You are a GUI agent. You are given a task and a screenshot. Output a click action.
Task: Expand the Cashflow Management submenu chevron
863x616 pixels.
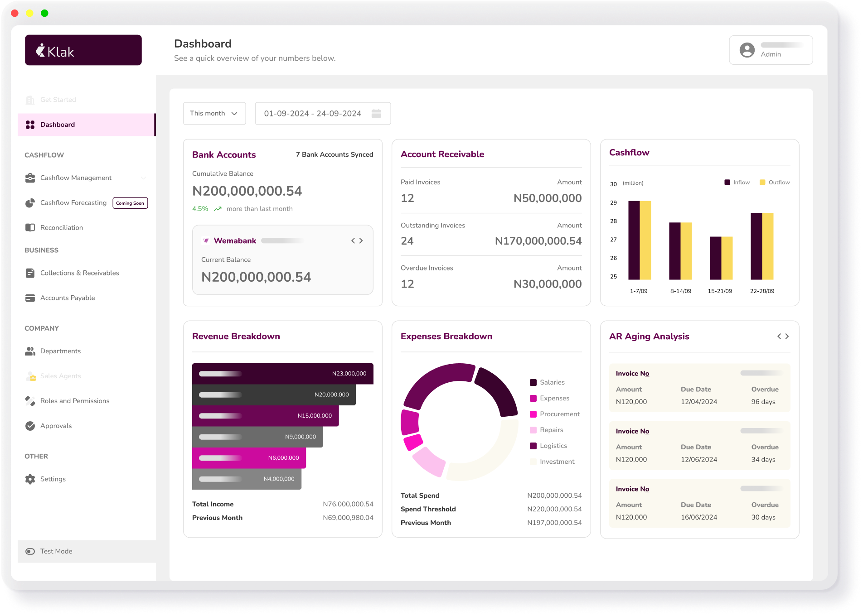click(144, 178)
